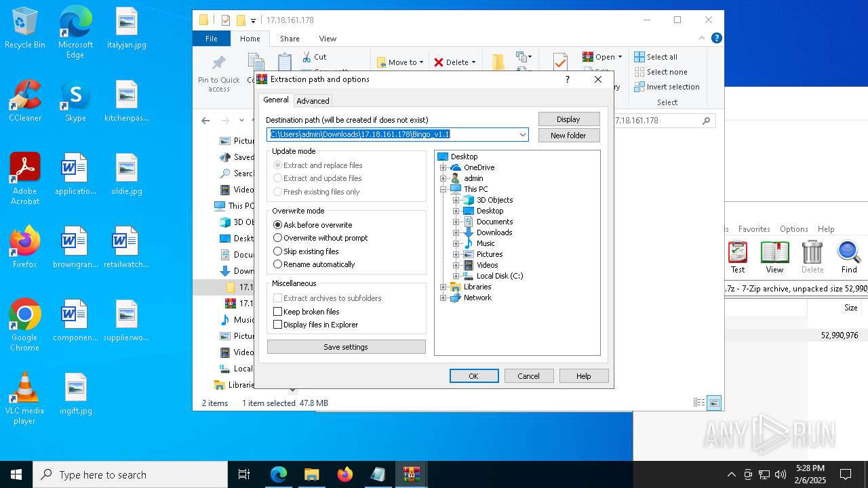Select the ingift.jpg desktop file
The height and width of the screenshot is (488, 868).
76,394
